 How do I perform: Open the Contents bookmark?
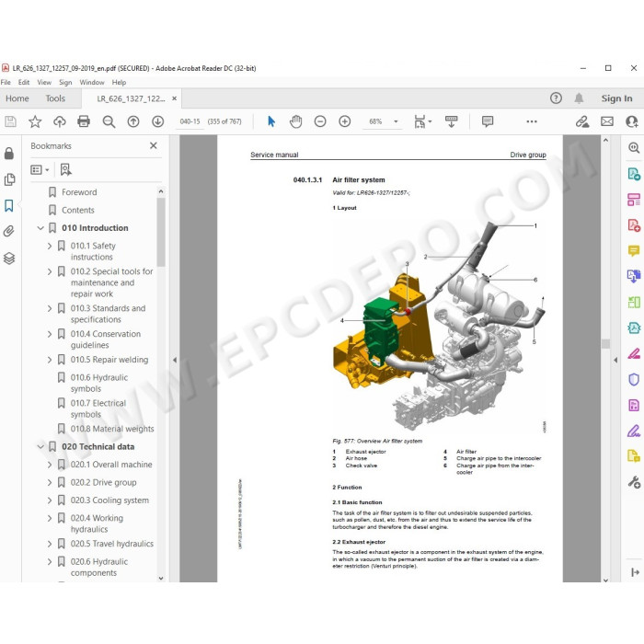click(78, 211)
